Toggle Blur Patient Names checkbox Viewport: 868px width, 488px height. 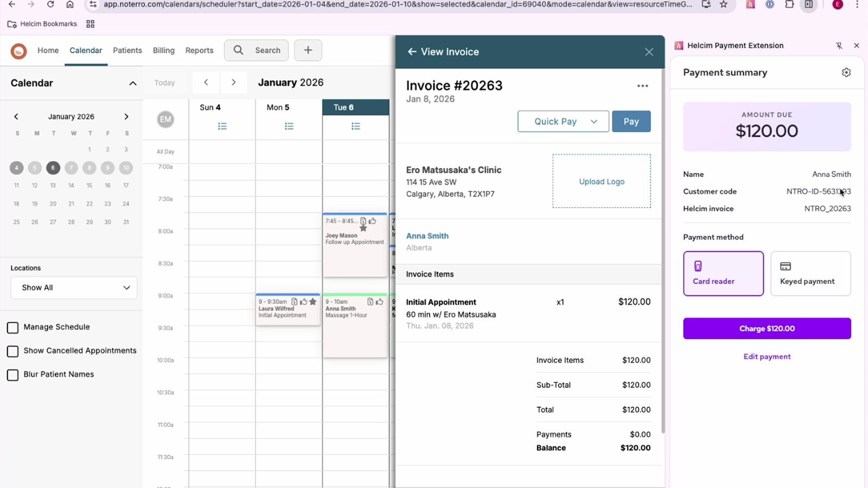pyautogui.click(x=13, y=375)
